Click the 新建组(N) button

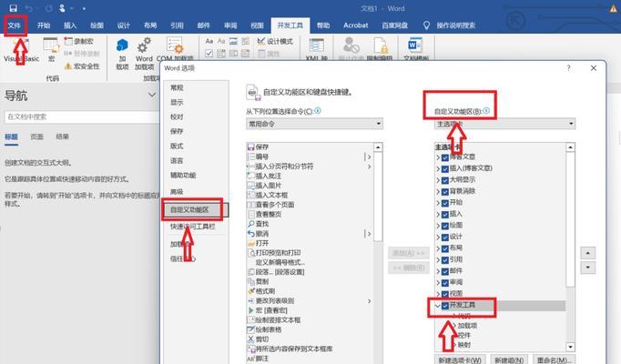coord(509,359)
